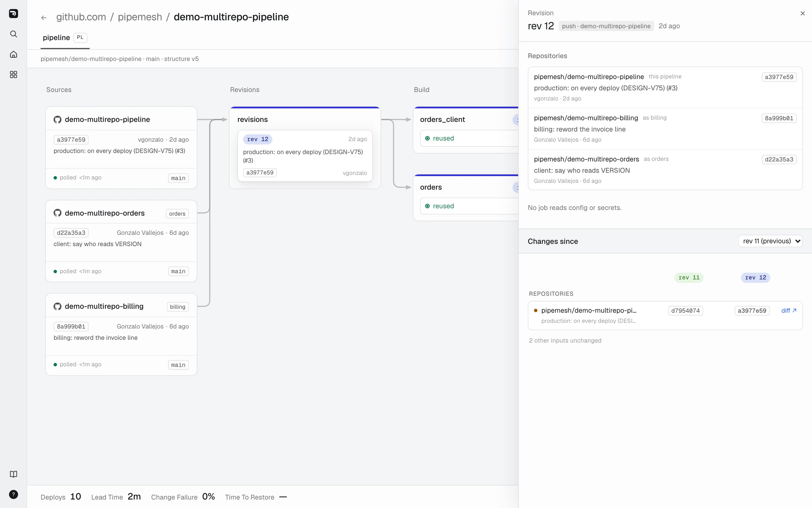Screen dimensions: 812x508
Task: Click pipemesh breadcrumb
Action: tap(140, 17)
